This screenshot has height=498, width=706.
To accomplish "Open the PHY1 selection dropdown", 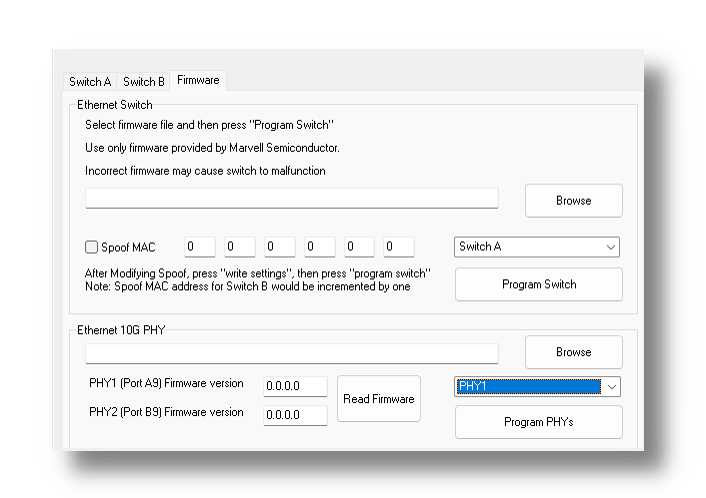I will point(537,386).
